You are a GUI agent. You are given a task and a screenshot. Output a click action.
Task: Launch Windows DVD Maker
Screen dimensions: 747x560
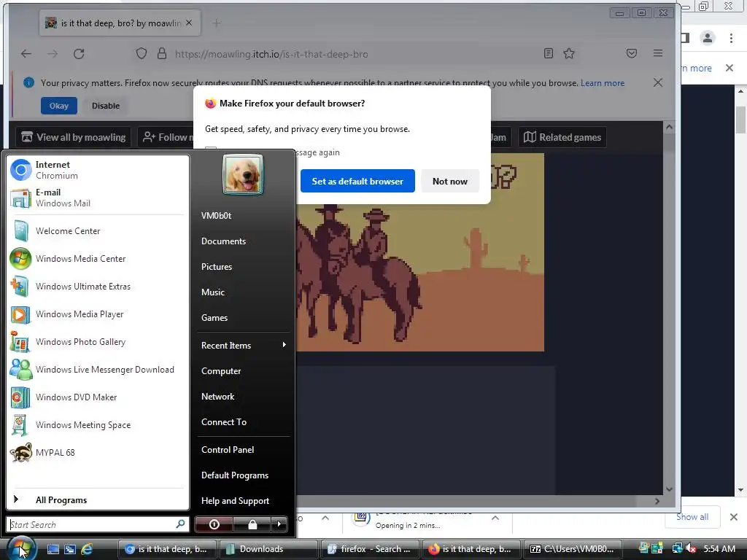(x=98, y=397)
